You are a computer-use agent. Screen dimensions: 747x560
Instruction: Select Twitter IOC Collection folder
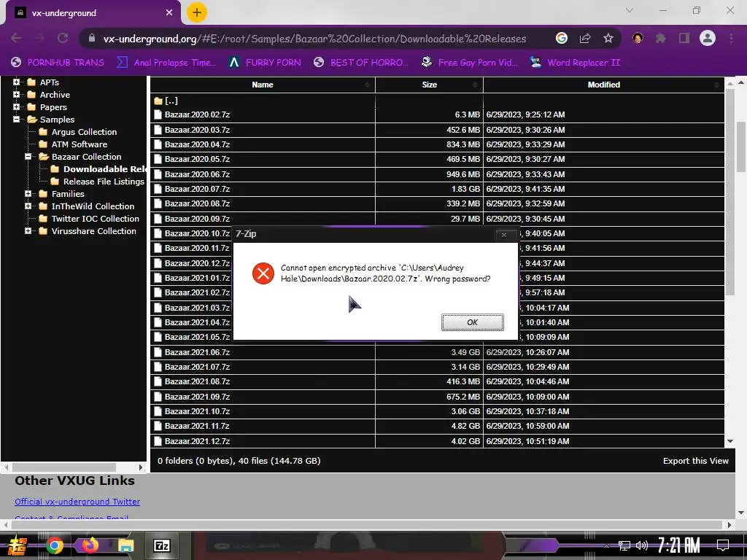point(96,219)
